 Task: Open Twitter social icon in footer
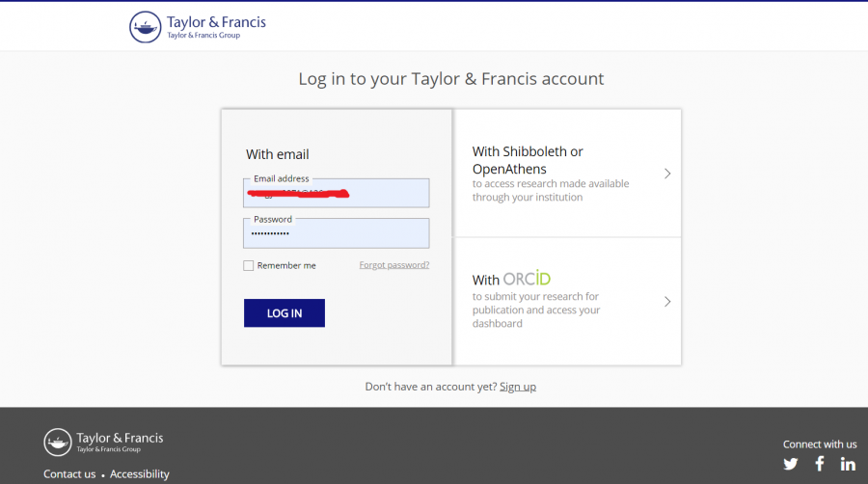(x=791, y=464)
